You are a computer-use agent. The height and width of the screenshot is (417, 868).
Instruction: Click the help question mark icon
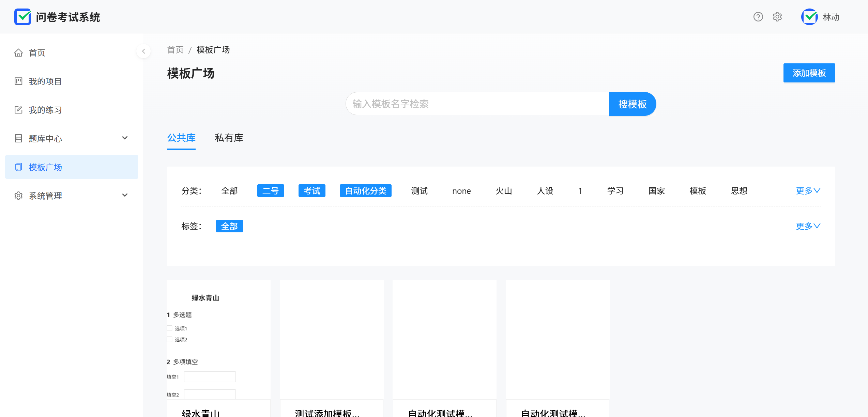point(758,17)
